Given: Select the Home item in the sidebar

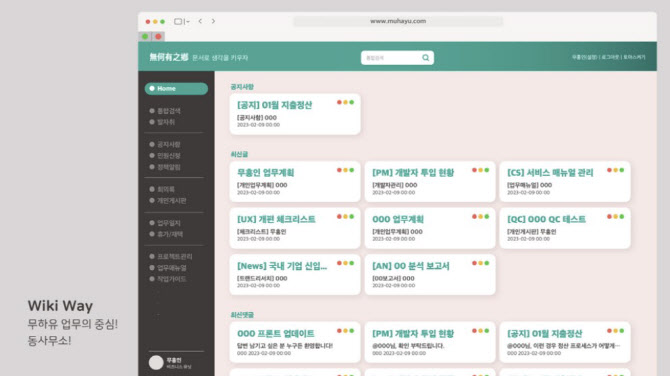Looking at the screenshot, I should 176,88.
